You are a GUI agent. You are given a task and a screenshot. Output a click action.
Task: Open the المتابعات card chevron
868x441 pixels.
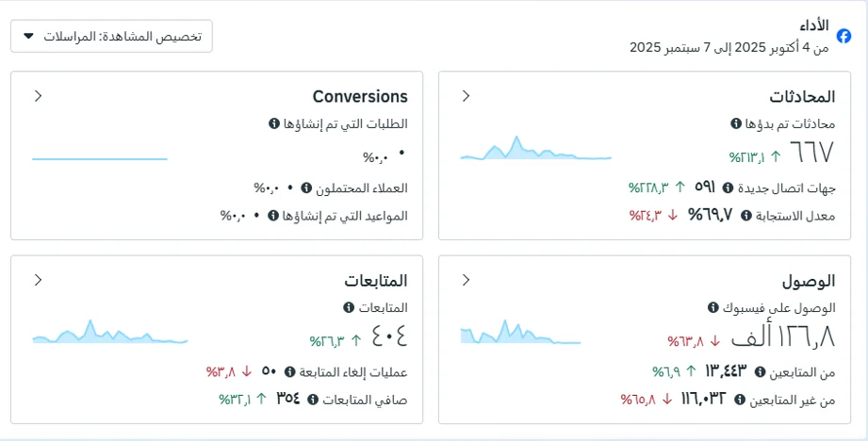38,280
